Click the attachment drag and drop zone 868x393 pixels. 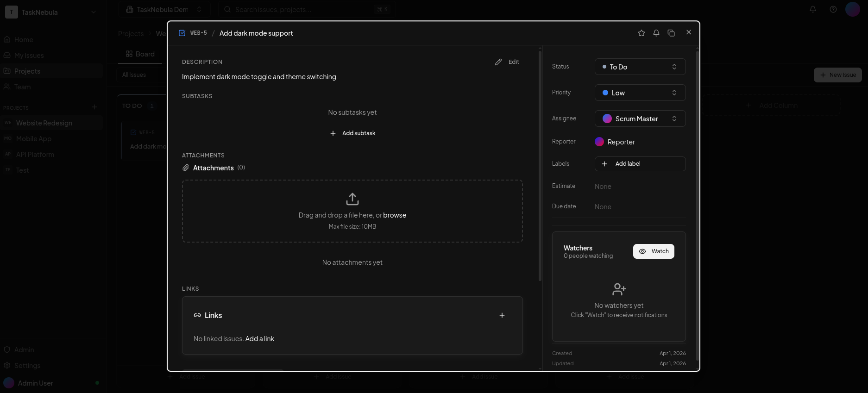coord(352,211)
